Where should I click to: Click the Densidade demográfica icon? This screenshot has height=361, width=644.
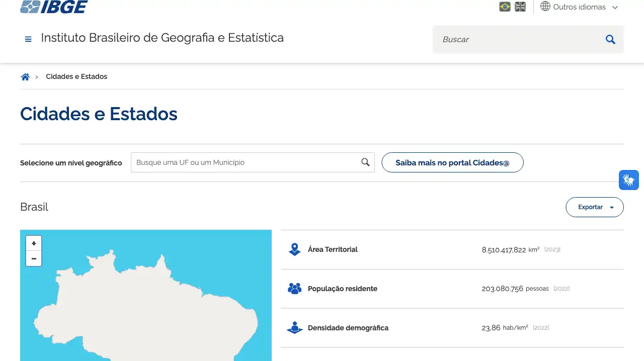pyautogui.click(x=294, y=328)
